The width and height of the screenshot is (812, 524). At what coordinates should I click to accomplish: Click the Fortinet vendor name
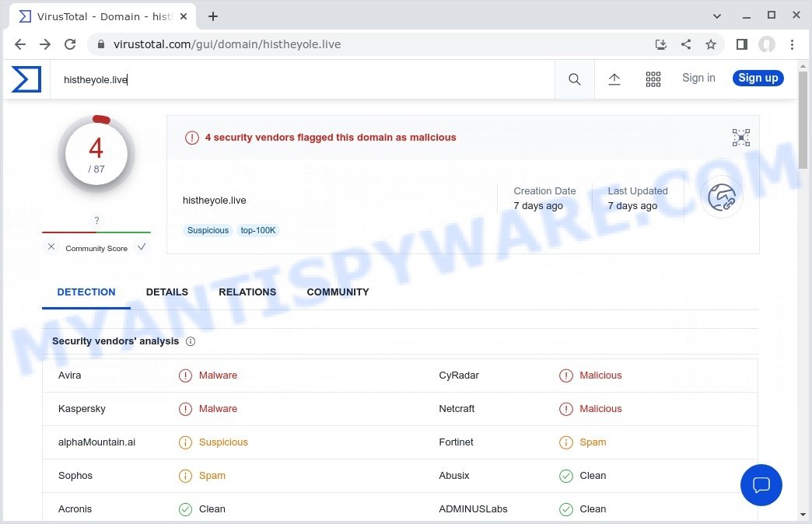pos(457,442)
